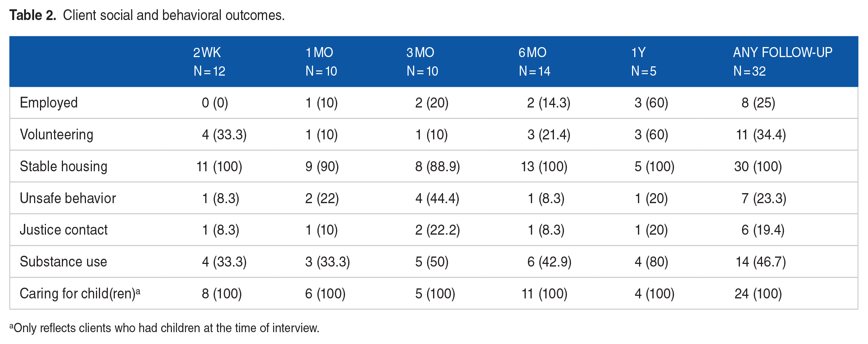Click the 11 (34.4) Volunteering cell
Viewport: 868px width, 344px height.
pos(761,135)
